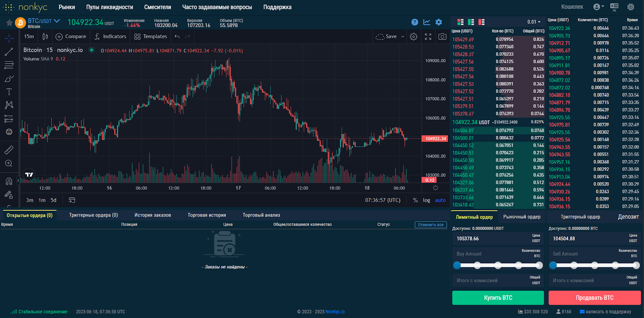Open the Депозит link
The image size is (644, 318).
coord(628,217)
